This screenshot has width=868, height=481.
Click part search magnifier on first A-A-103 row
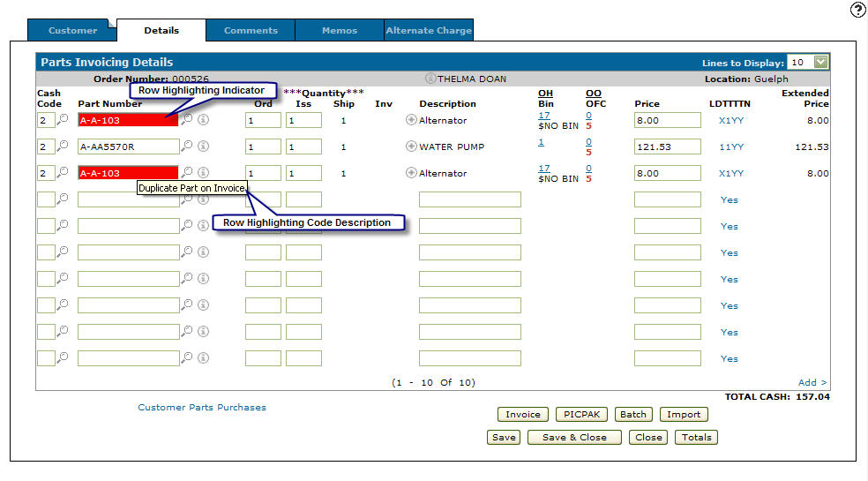(x=187, y=120)
